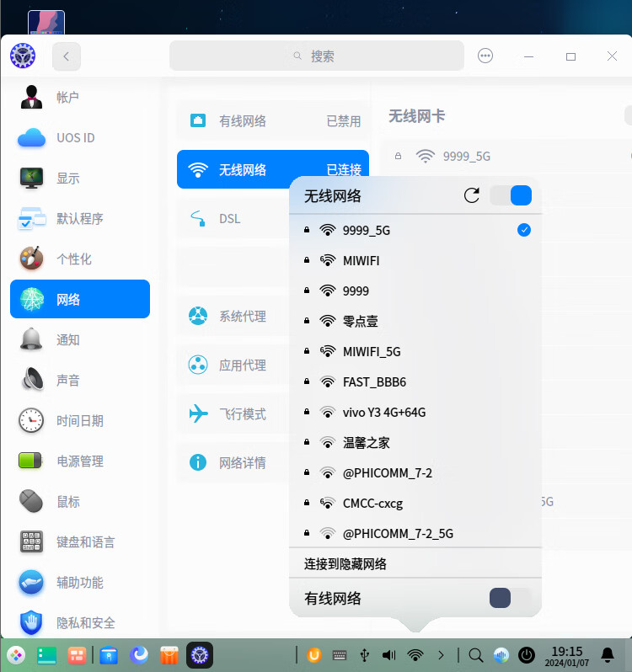Click the USB device tray icon
632x672 pixels.
(x=364, y=655)
